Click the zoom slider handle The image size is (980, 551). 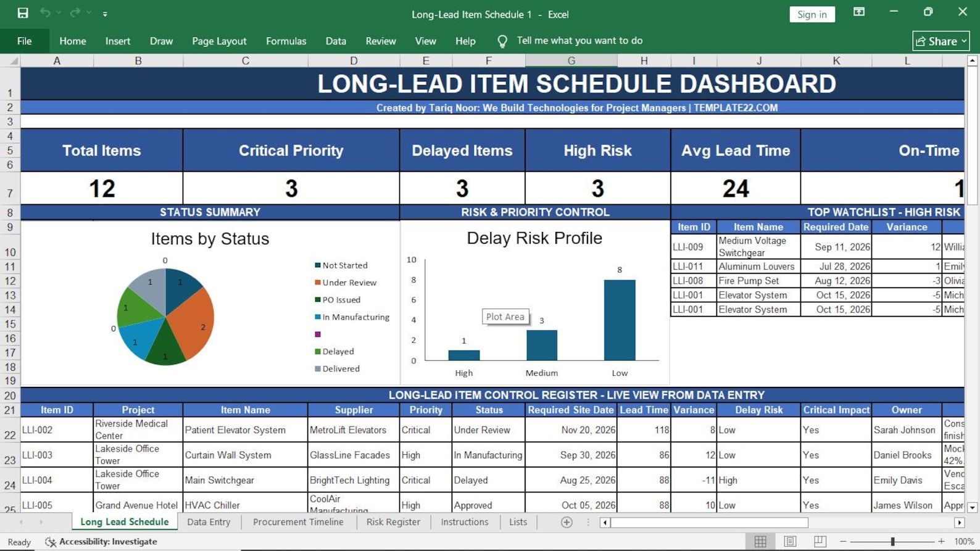pos(892,541)
